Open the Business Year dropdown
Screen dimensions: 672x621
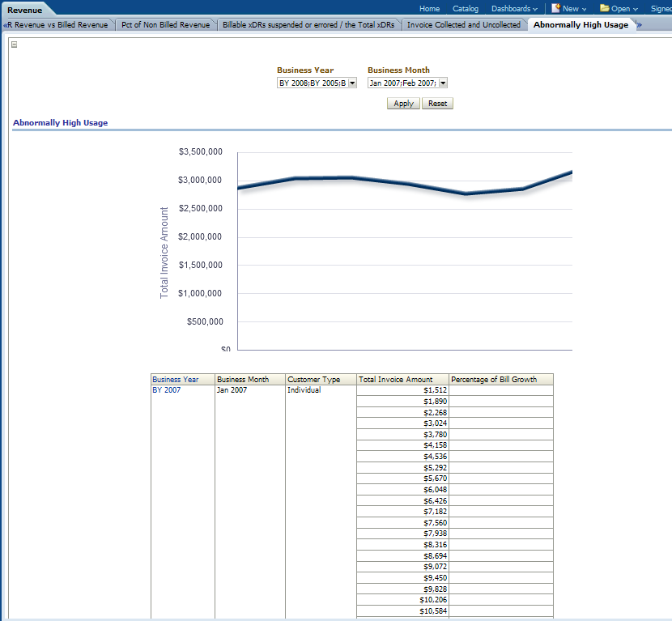click(352, 83)
